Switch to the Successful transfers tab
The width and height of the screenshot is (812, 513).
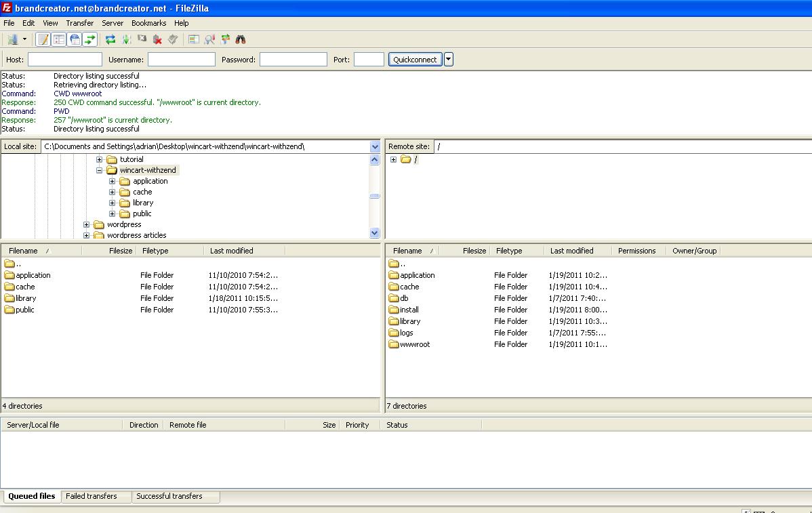(x=176, y=497)
